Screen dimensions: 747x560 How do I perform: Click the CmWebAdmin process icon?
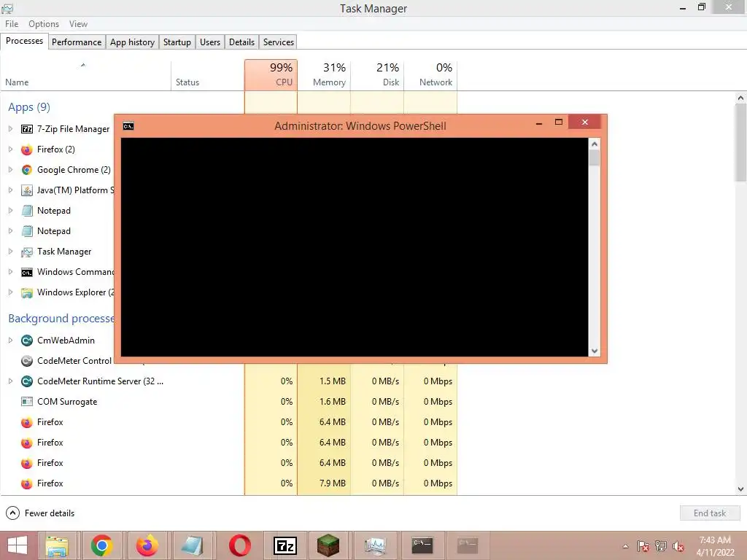pos(27,341)
